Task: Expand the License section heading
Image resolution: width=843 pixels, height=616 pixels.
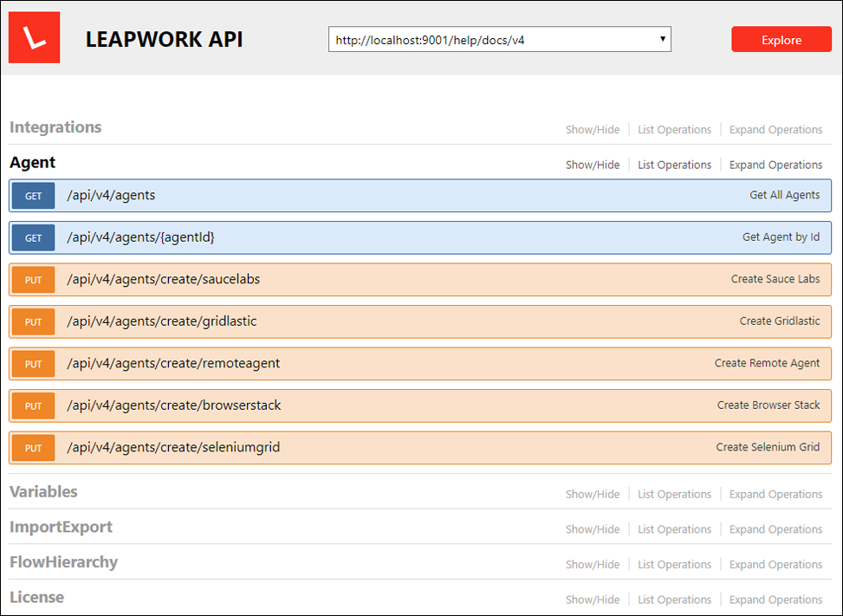Action: coord(36,597)
